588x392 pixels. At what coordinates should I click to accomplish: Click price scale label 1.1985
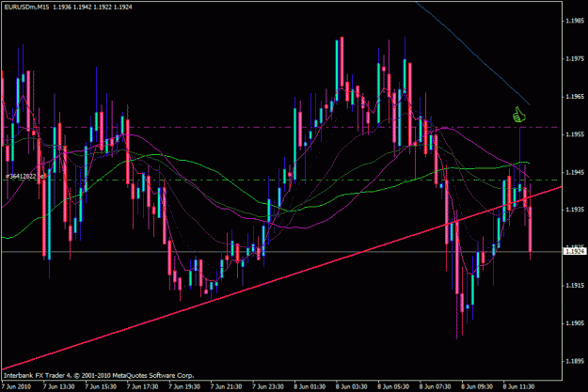575,21
